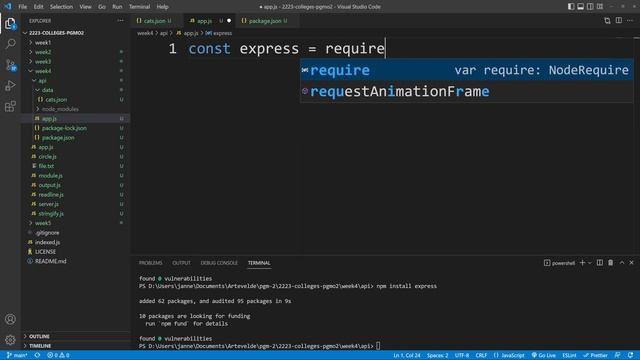This screenshot has height=360, width=640.
Task: Open the Manage gear icon
Action: coord(10,340)
